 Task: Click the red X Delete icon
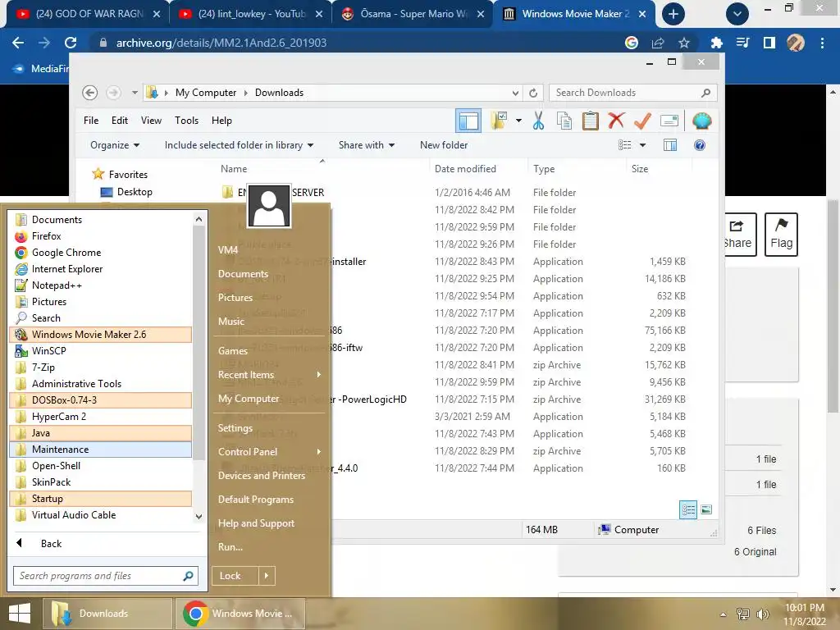coord(616,121)
